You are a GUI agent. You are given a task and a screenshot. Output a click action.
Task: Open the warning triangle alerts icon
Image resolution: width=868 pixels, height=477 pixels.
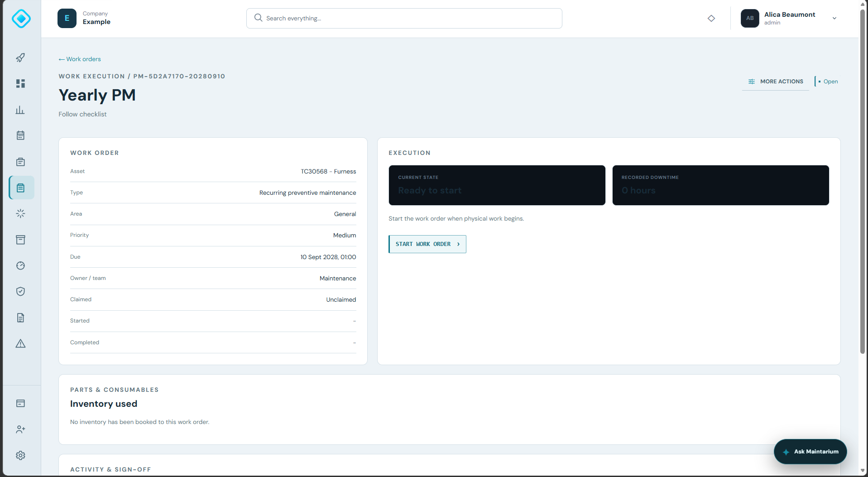[20, 343]
